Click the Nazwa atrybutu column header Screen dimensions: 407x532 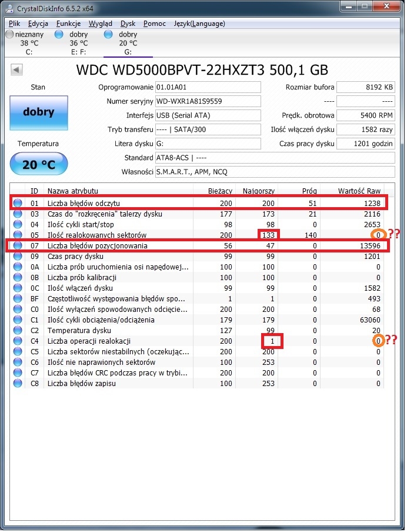point(118,191)
